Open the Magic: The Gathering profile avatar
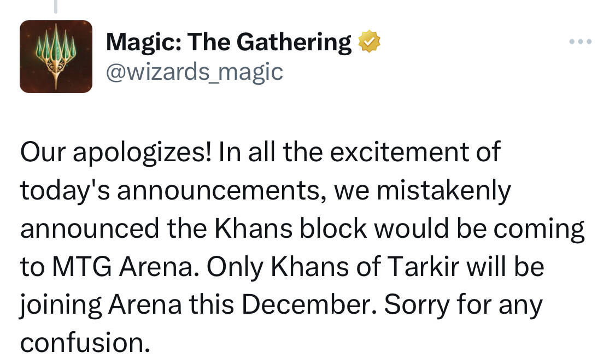The height and width of the screenshot is (364, 615). click(56, 56)
